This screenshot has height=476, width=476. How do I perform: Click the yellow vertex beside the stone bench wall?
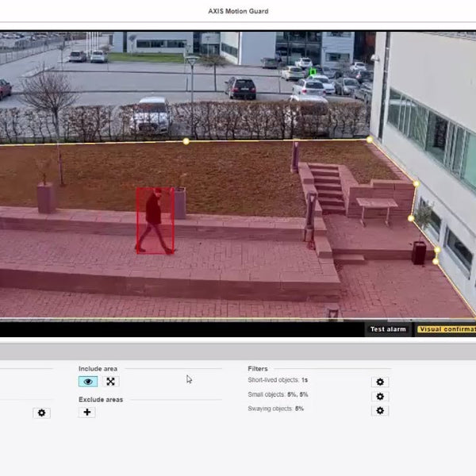[x=415, y=184]
